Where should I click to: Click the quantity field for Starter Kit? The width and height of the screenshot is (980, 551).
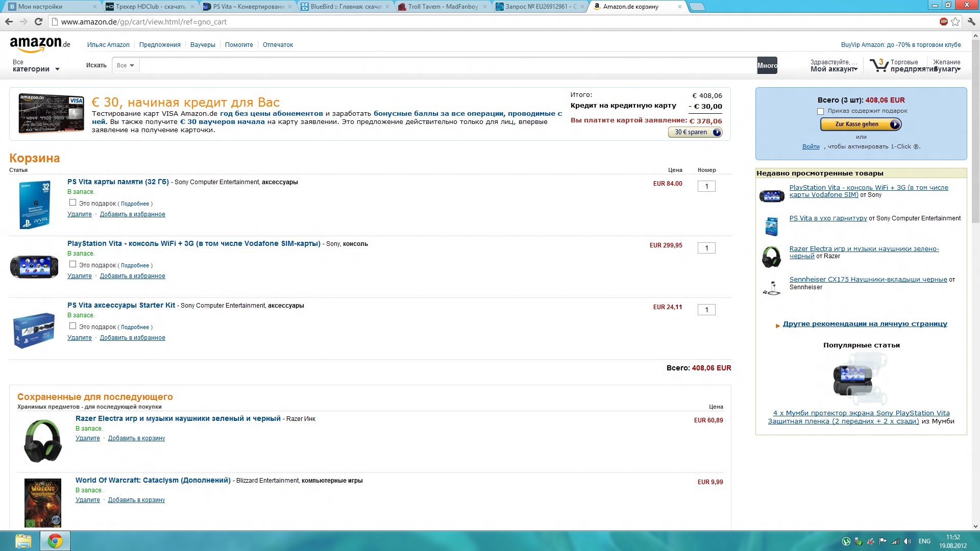pos(706,310)
